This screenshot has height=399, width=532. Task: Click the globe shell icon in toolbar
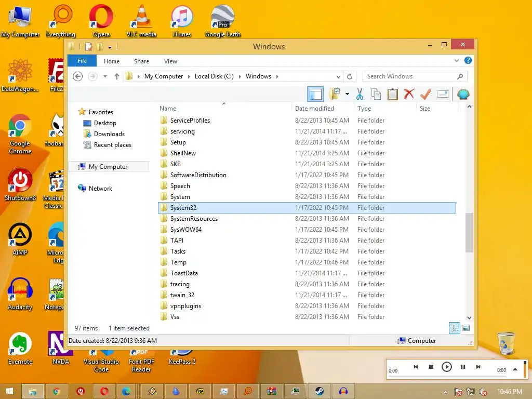(x=463, y=94)
